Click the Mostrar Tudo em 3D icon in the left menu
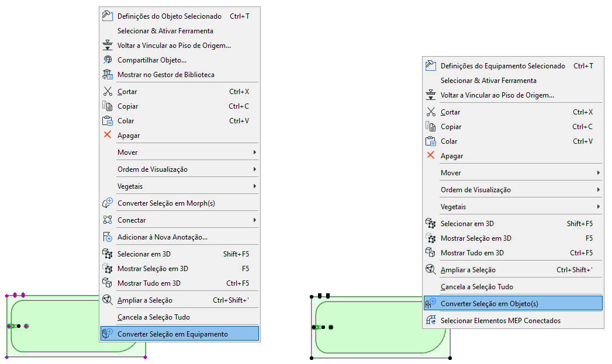 (108, 282)
